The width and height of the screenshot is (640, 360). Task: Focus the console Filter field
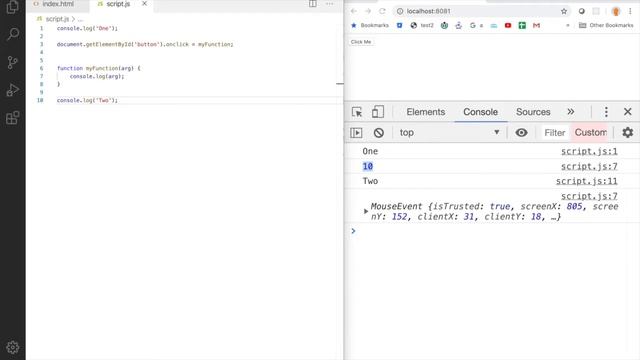(555, 133)
